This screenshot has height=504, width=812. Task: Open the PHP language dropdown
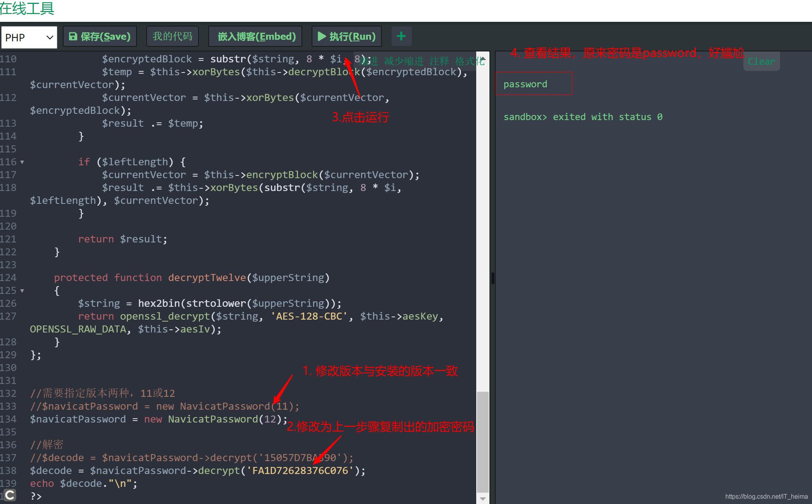point(29,37)
